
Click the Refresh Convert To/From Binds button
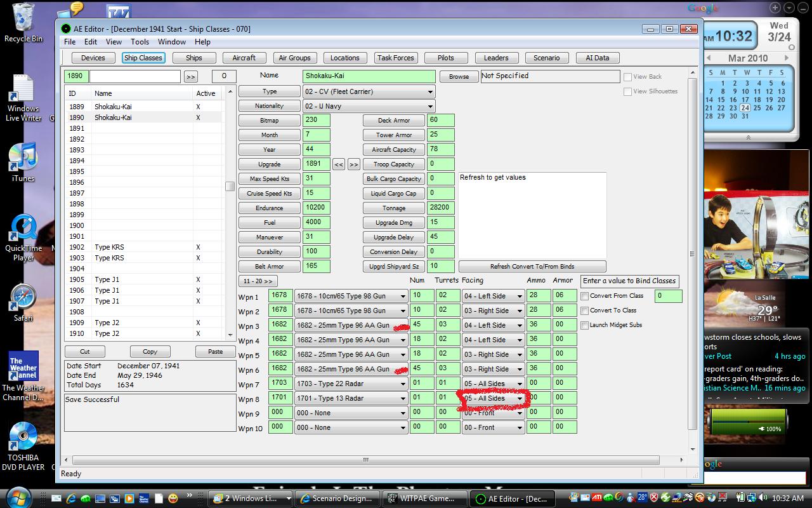(532, 267)
